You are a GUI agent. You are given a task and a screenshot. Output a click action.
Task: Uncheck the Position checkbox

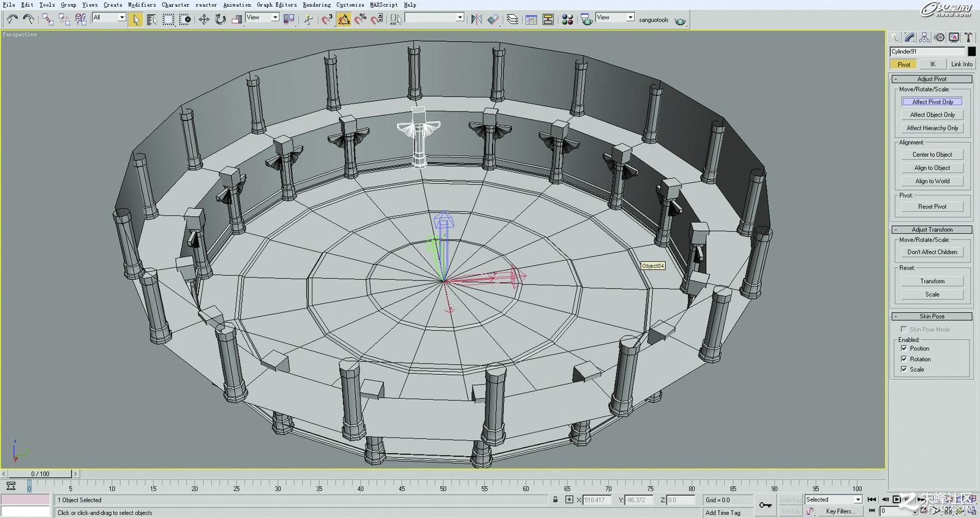point(904,348)
